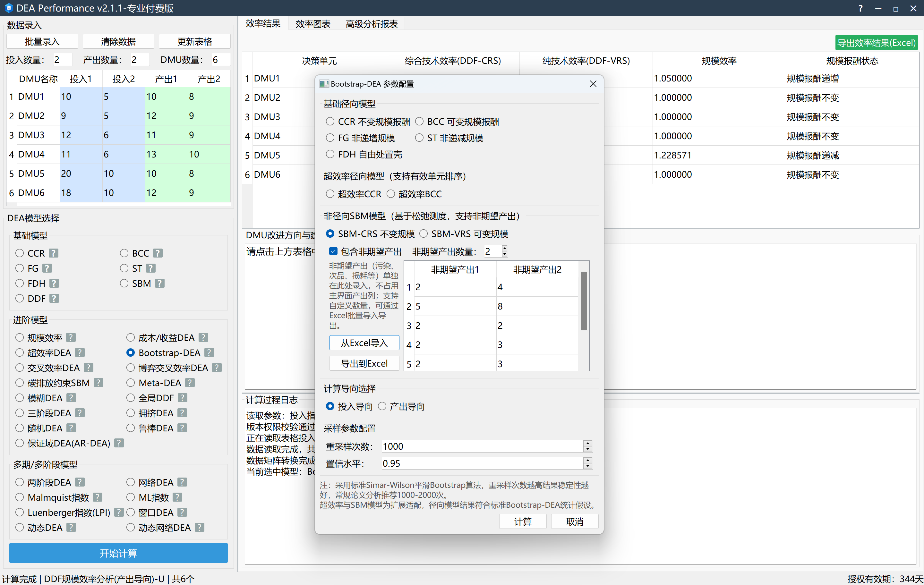Increase 置信水平 with up arrow
The height and width of the screenshot is (585, 924).
(587, 460)
